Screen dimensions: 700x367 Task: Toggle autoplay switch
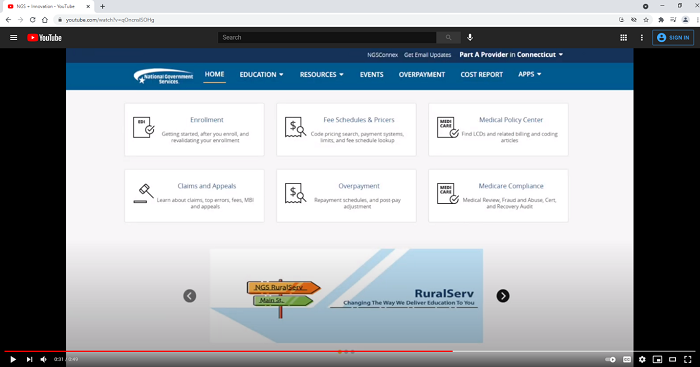click(611, 359)
